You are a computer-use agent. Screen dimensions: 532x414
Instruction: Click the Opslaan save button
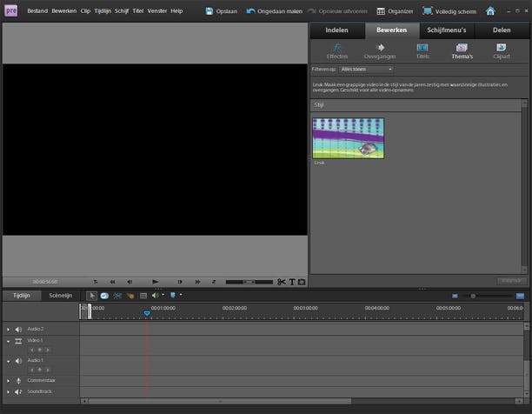click(221, 11)
